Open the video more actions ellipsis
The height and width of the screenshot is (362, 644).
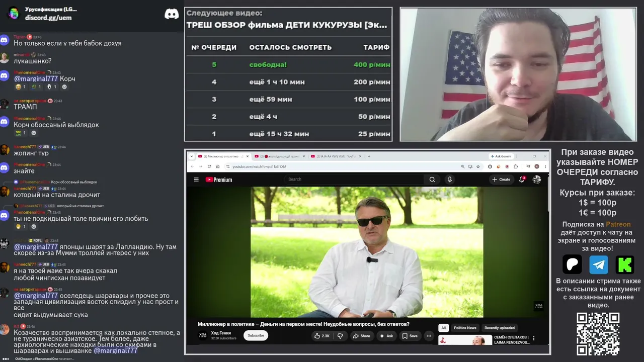pos(429,336)
